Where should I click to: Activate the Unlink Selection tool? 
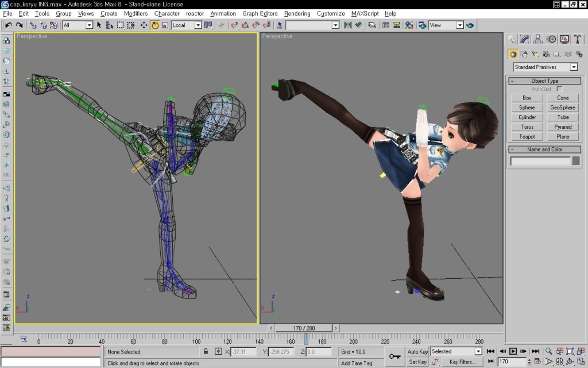43,25
